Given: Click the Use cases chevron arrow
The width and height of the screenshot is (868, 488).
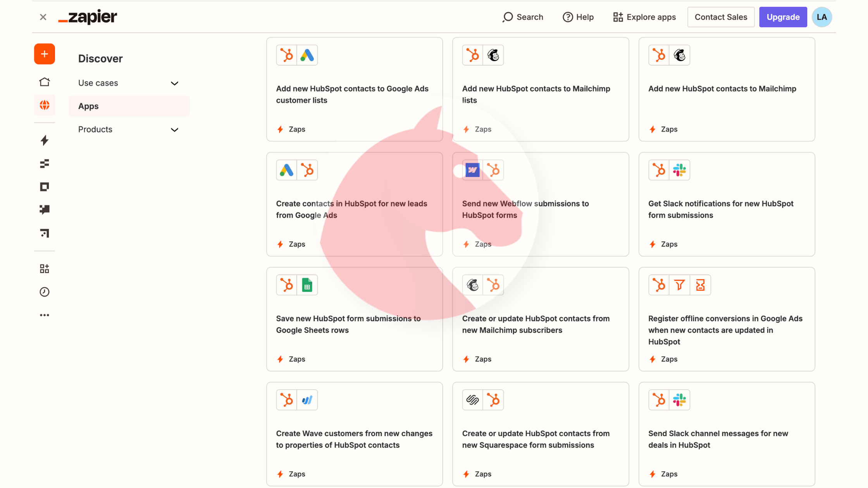Looking at the screenshot, I should [x=175, y=83].
